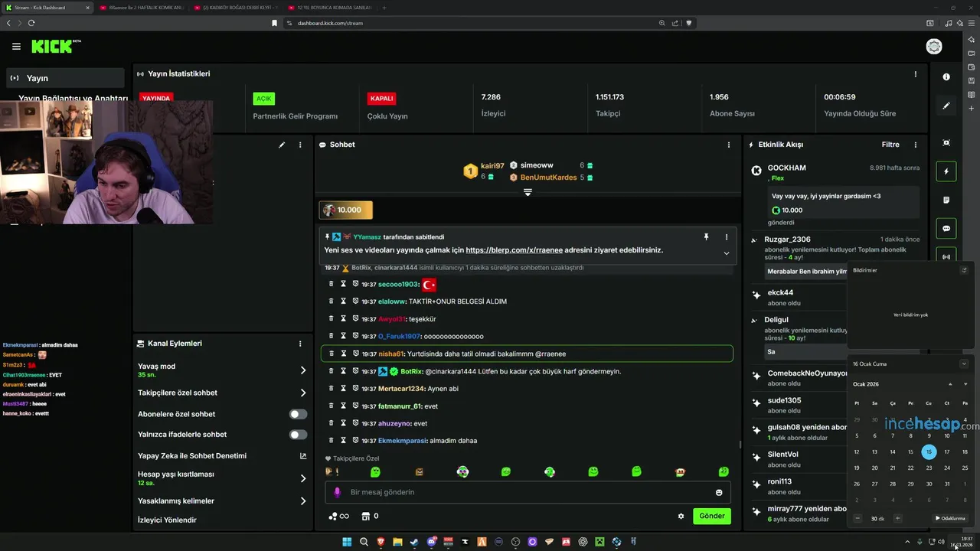Image resolution: width=980 pixels, height=551 pixels.
Task: Timeout elaloww using hourglass icon
Action: point(344,302)
